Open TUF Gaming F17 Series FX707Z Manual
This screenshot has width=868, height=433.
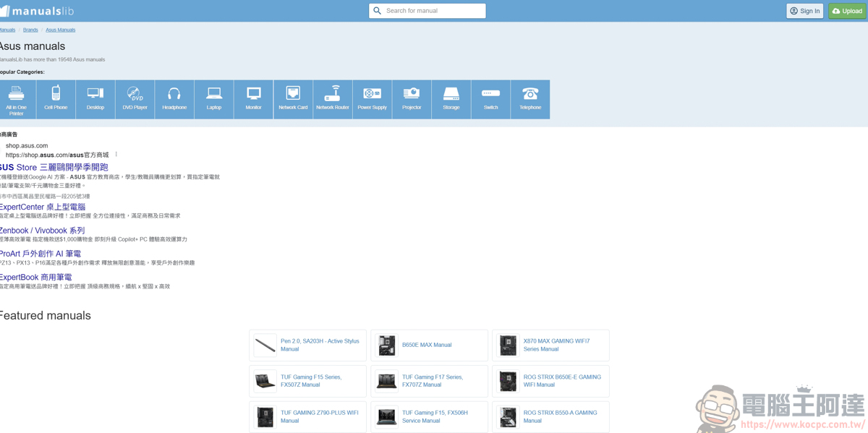[x=433, y=381]
